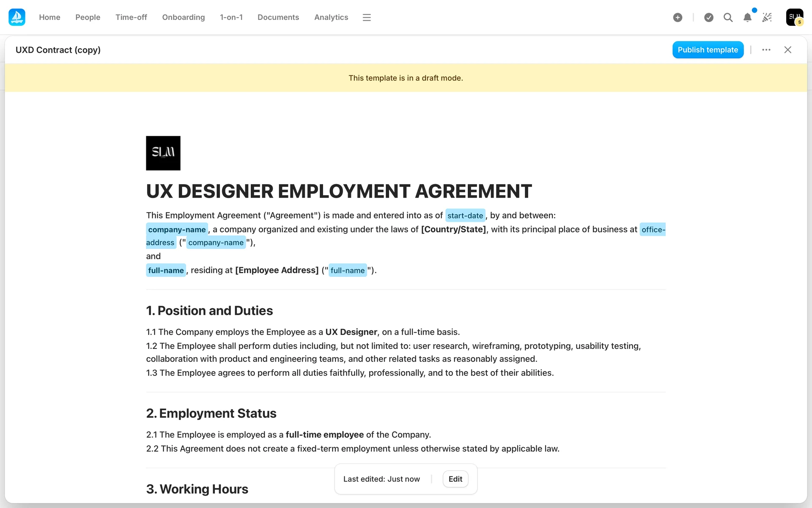Select the start-date placeholder tag
The height and width of the screenshot is (508, 812).
465,216
